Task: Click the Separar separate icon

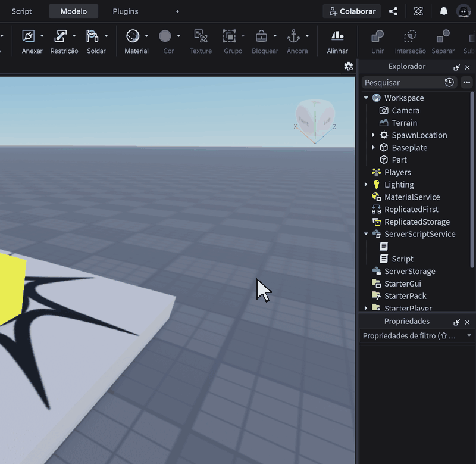Action: 443,36
